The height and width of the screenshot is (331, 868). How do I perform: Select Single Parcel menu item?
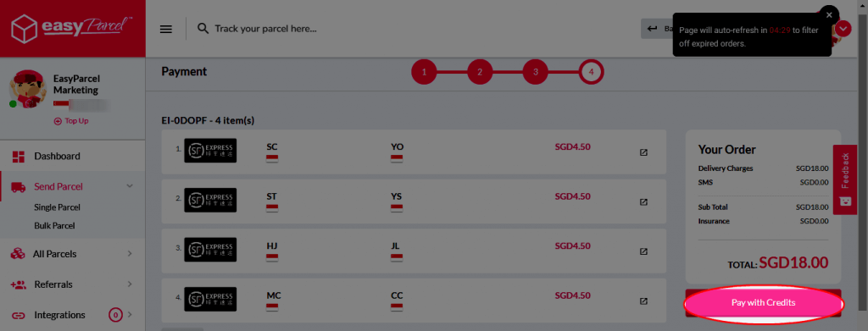57,207
